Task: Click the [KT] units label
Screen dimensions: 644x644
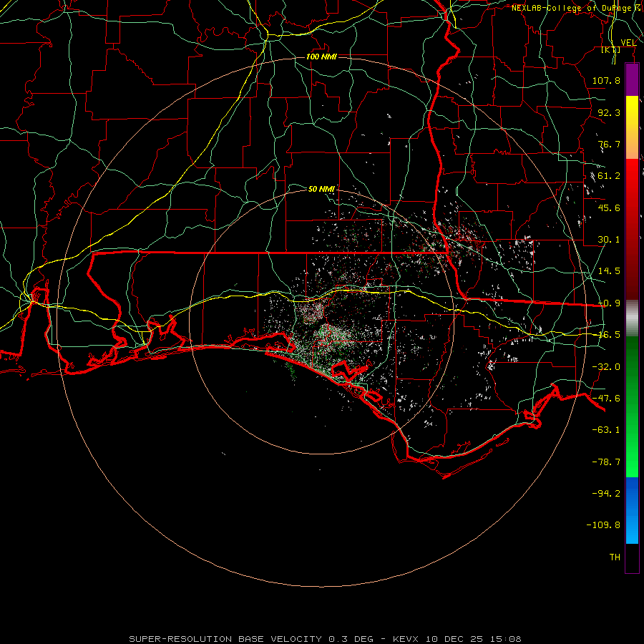Action: coord(611,50)
